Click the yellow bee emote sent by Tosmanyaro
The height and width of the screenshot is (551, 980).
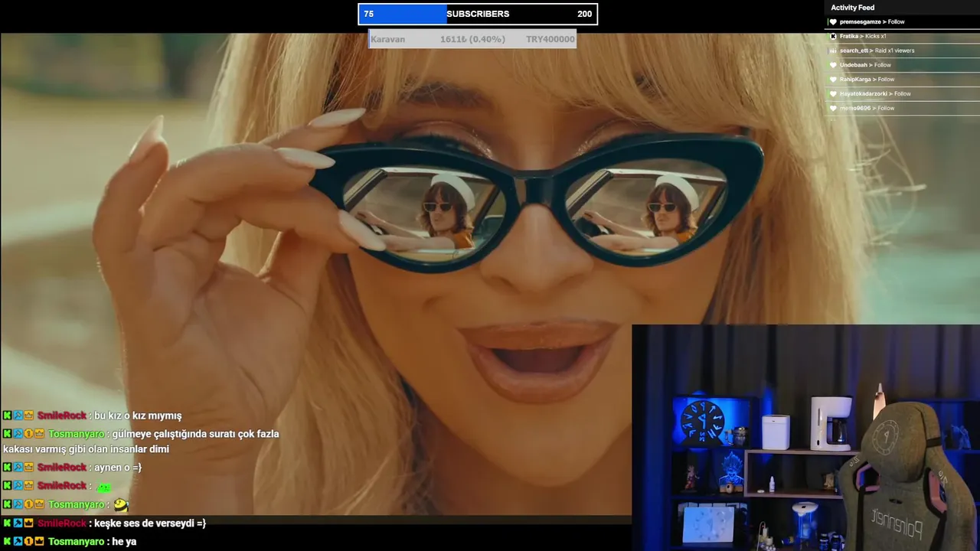(120, 504)
